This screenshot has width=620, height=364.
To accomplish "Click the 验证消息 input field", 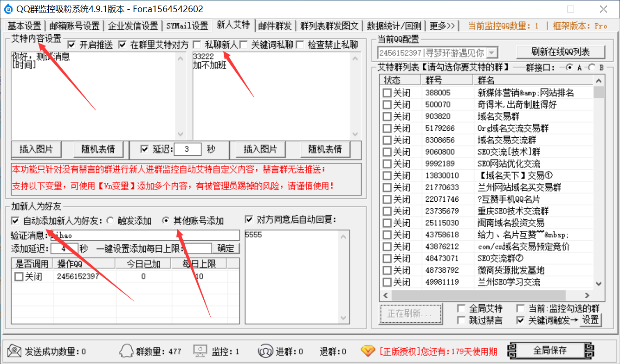I will point(144,236).
